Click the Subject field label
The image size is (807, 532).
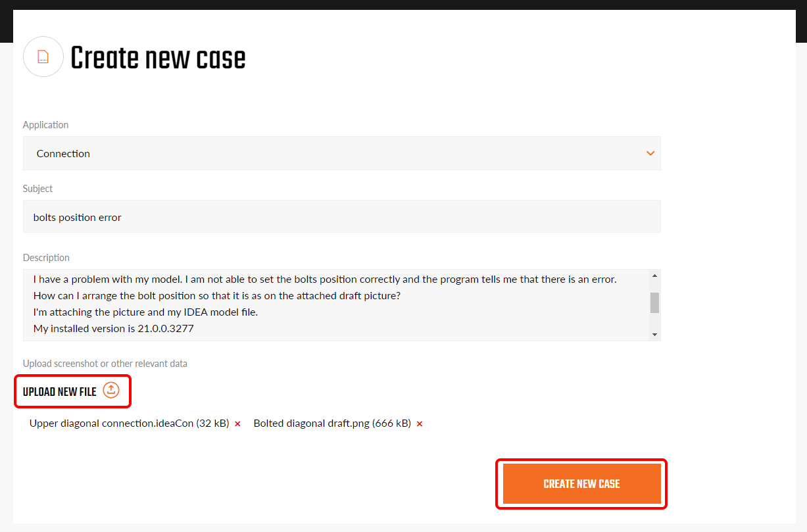[38, 189]
